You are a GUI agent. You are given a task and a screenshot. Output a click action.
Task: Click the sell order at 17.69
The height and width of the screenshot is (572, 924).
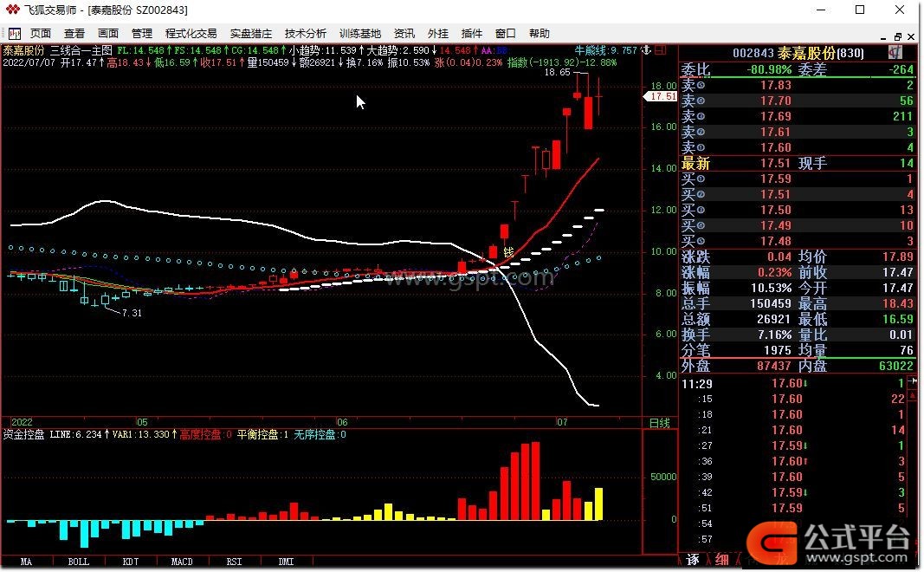click(776, 116)
